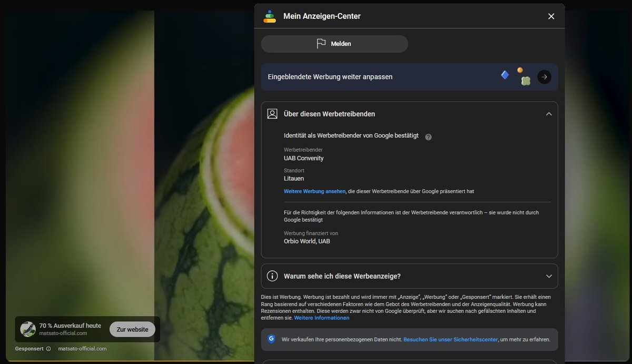The width and height of the screenshot is (632, 364).
Task: Click the '70 % Ausverkauf heute' ad title
Action: point(70,326)
